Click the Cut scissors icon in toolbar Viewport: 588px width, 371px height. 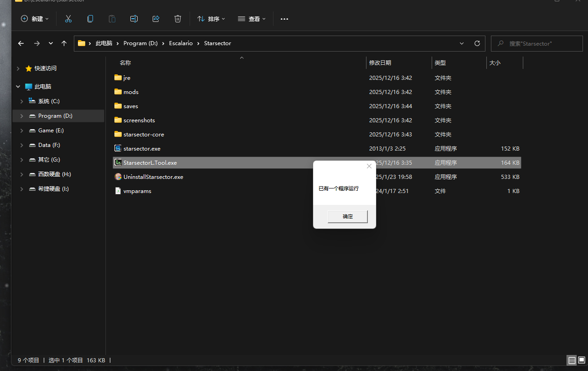tap(68, 19)
